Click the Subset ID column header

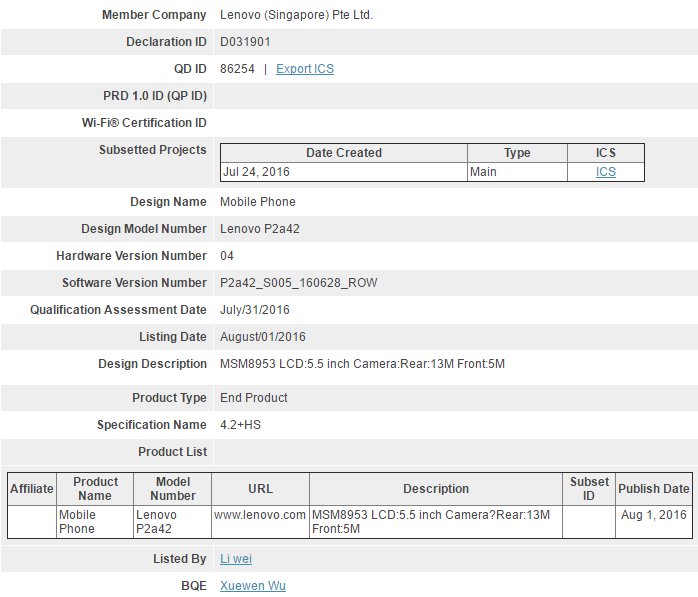pos(589,489)
